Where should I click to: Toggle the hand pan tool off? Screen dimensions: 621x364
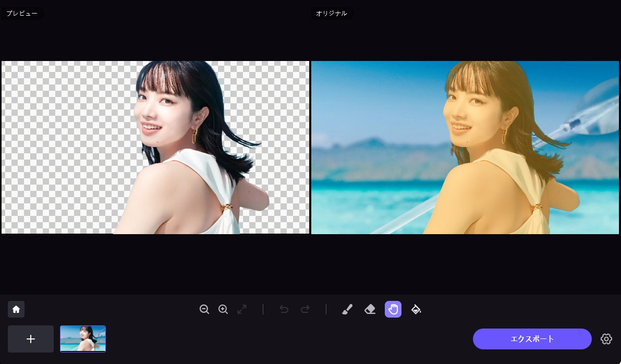coord(393,309)
